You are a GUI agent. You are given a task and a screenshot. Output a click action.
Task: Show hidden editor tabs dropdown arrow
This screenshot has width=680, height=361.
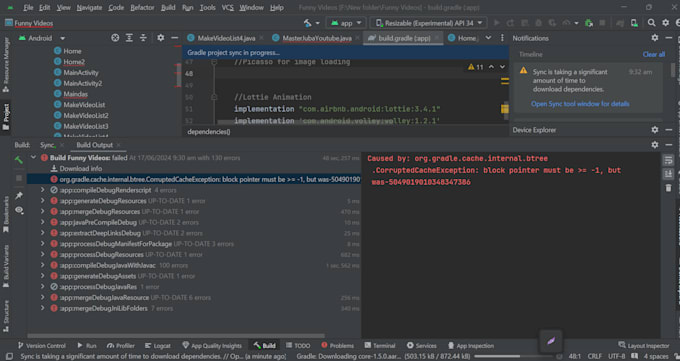tap(488, 38)
